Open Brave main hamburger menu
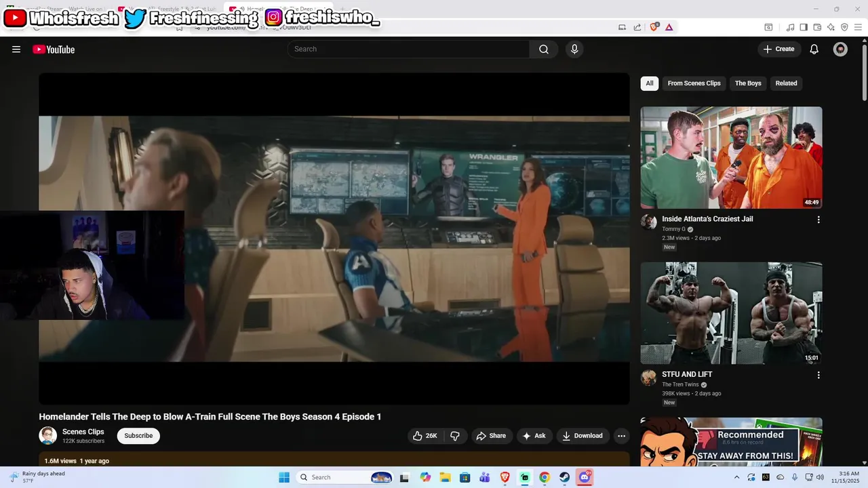Viewport: 868px width, 488px height. coord(859,27)
